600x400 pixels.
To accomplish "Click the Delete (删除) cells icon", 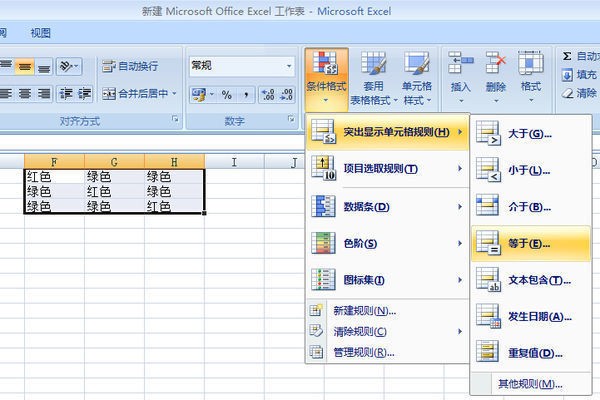I will coord(496,63).
